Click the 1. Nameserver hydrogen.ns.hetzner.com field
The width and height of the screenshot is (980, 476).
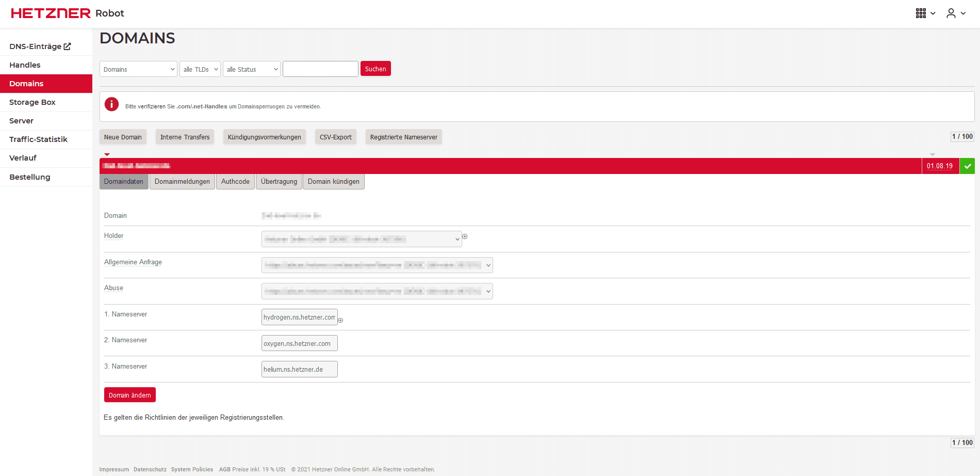[300, 317]
